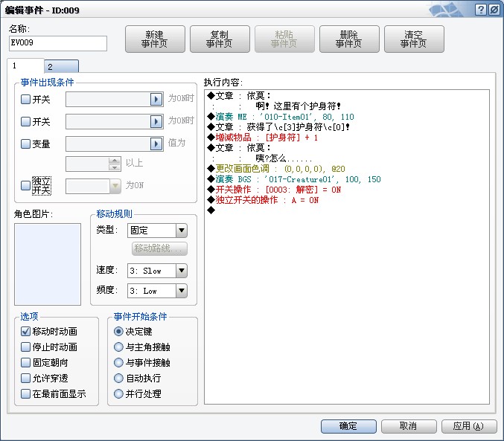504x441 pixels.
Task: Enable the first 开关 condition checkbox
Action: click(x=25, y=99)
